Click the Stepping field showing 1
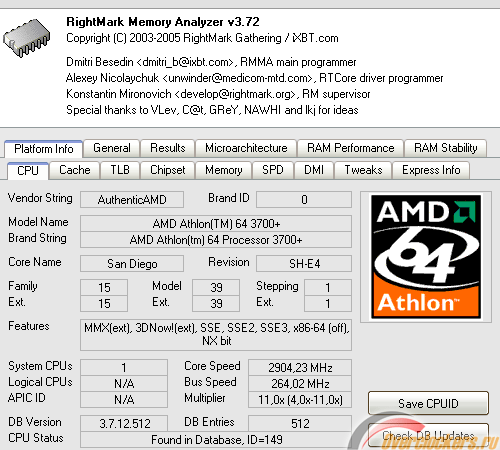The width and height of the screenshot is (500, 450). (x=328, y=287)
